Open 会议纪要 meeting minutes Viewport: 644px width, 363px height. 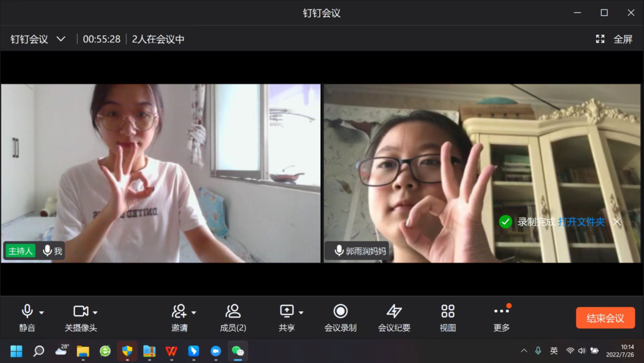coord(394,318)
